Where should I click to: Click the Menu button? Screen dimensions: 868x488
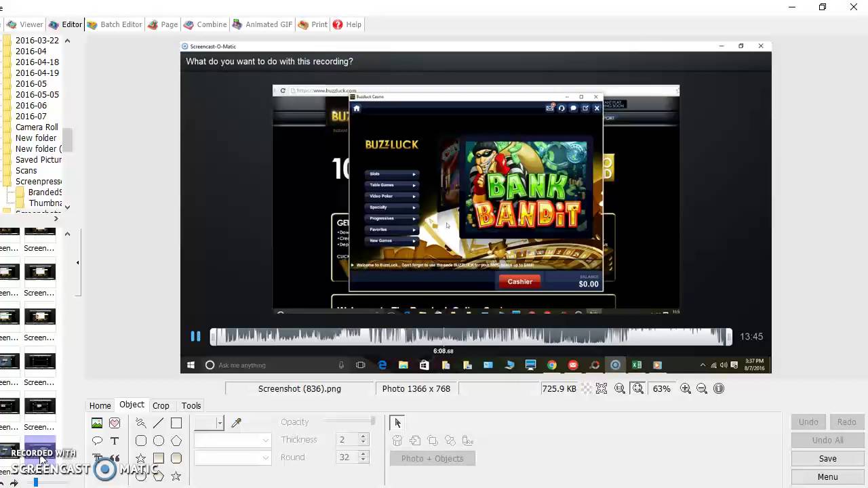coord(827,476)
